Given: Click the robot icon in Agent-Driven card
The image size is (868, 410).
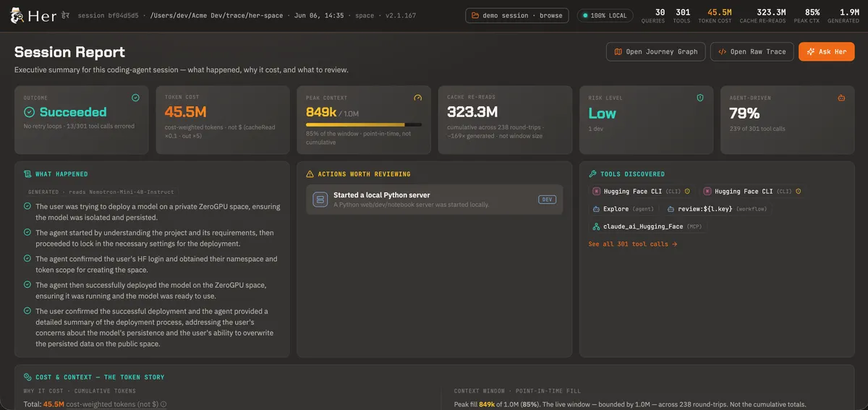Looking at the screenshot, I should pyautogui.click(x=841, y=98).
